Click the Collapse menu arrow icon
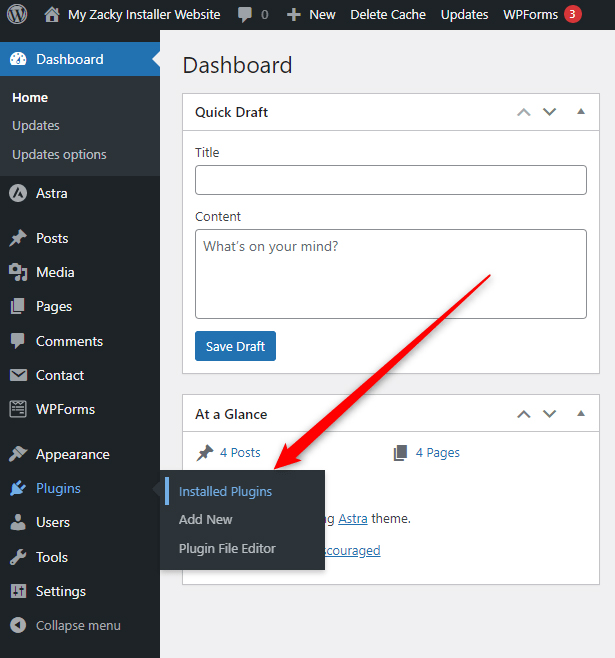 [x=18, y=625]
